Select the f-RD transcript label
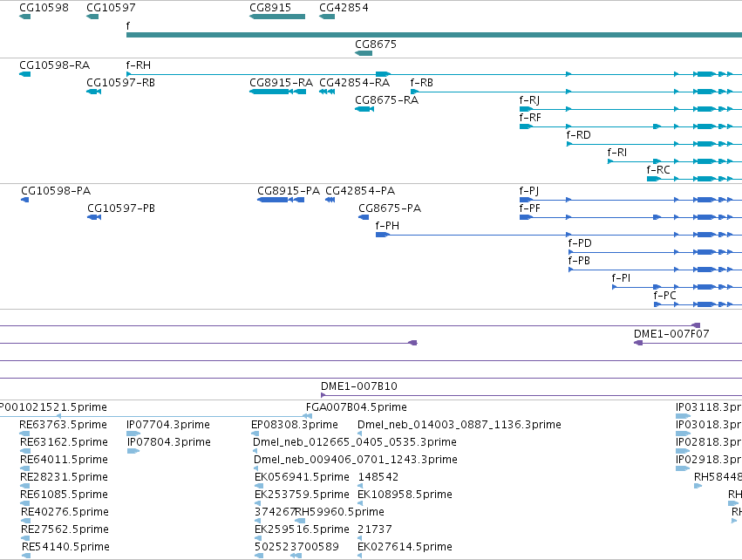This screenshot has height=560, width=742. point(578,135)
